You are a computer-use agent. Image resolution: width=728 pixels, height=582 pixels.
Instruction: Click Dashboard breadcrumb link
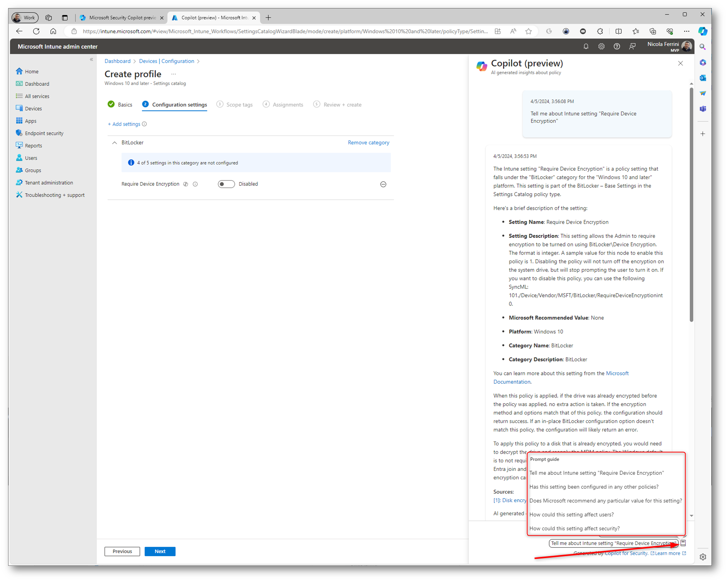tap(117, 61)
